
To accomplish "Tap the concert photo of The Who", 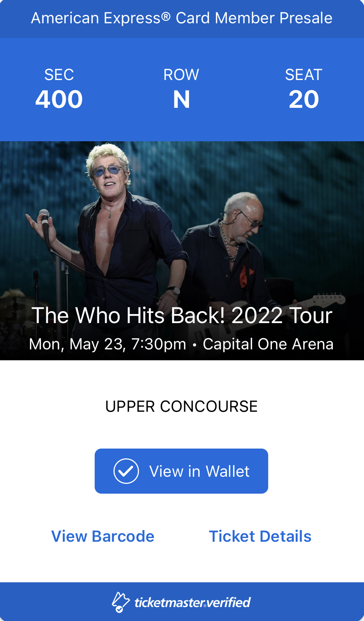I will click(x=182, y=251).
